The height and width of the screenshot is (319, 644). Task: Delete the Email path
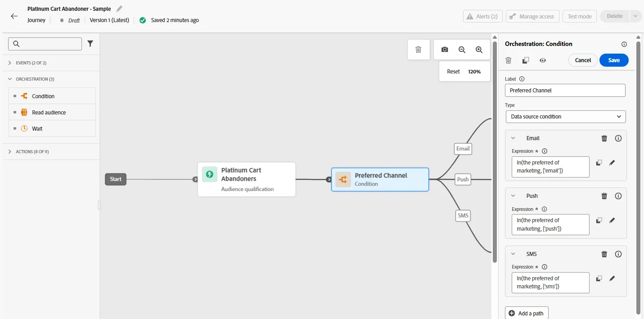[x=604, y=138]
